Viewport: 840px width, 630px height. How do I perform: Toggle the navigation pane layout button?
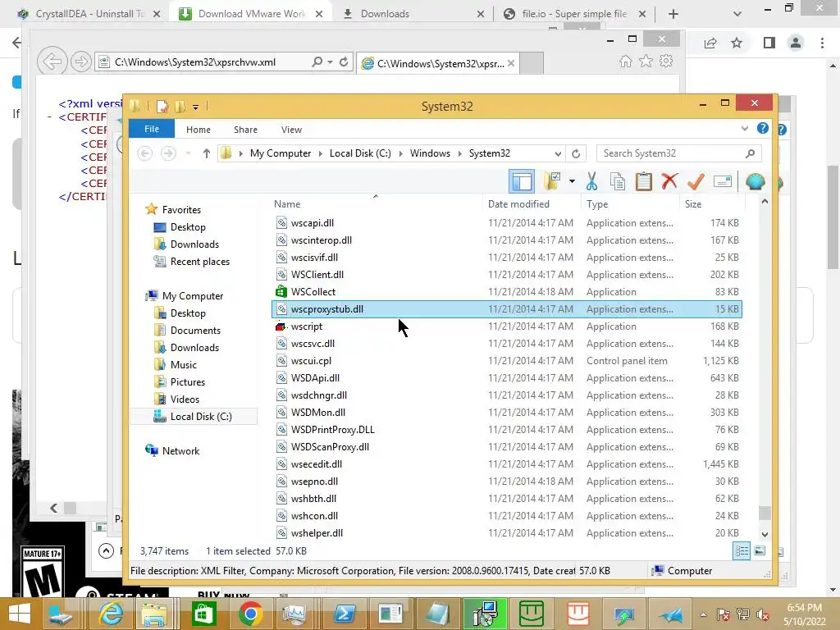521,181
